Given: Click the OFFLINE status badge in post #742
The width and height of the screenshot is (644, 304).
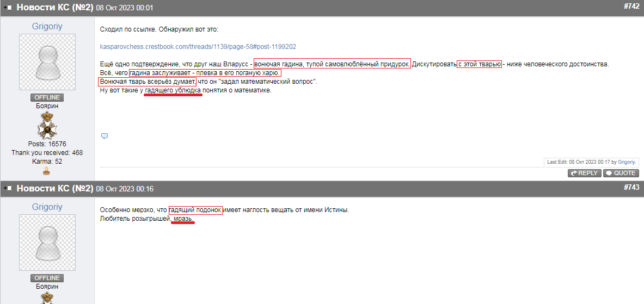Looking at the screenshot, I should (x=47, y=97).
